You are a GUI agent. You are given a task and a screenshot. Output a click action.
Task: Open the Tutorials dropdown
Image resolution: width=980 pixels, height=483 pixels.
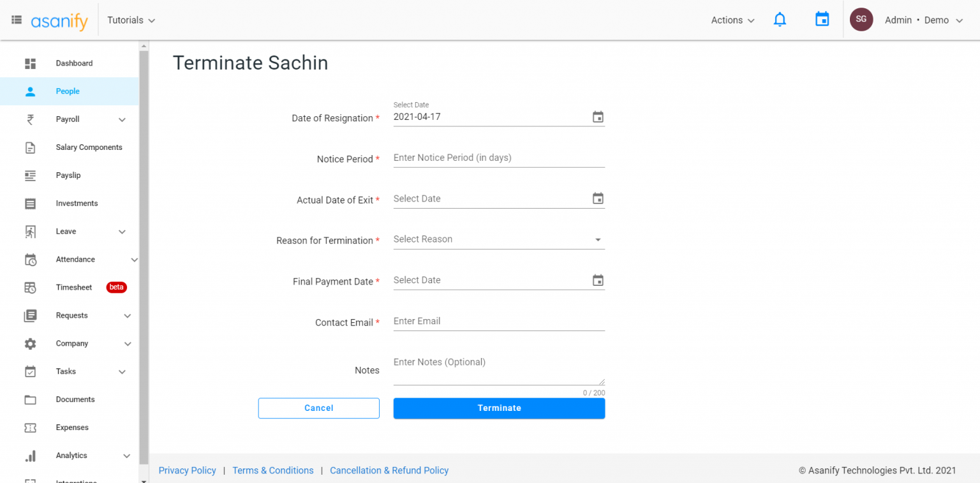click(x=131, y=20)
